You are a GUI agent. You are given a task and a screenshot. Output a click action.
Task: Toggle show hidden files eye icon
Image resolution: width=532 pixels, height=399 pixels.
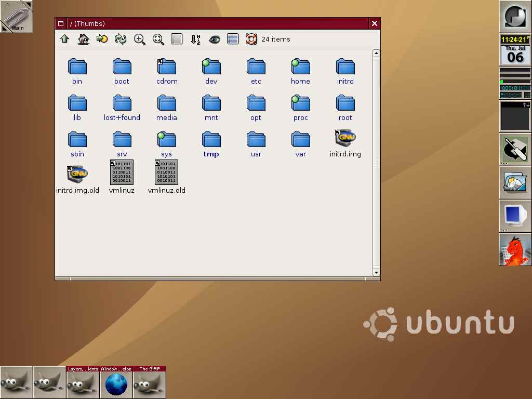coord(214,39)
